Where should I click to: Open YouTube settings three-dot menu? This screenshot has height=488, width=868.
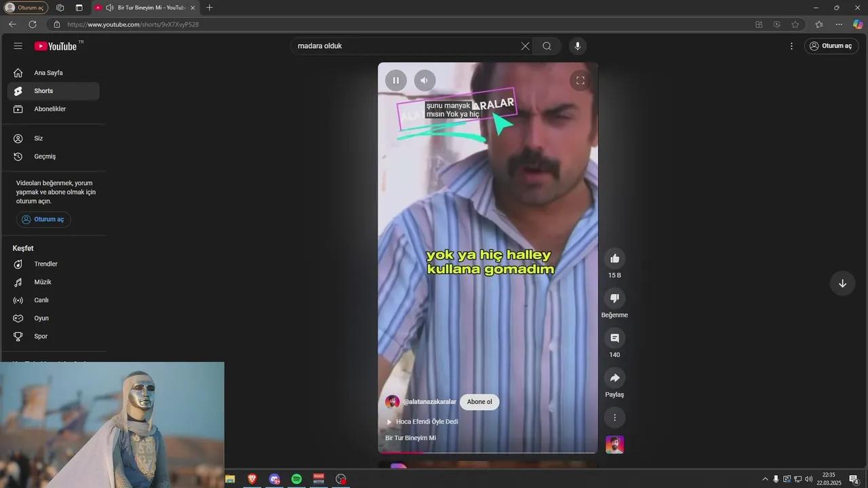791,46
